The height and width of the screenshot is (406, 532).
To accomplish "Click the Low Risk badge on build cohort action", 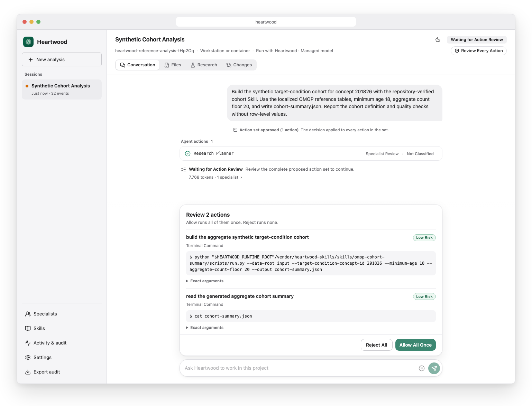I will pos(424,238).
